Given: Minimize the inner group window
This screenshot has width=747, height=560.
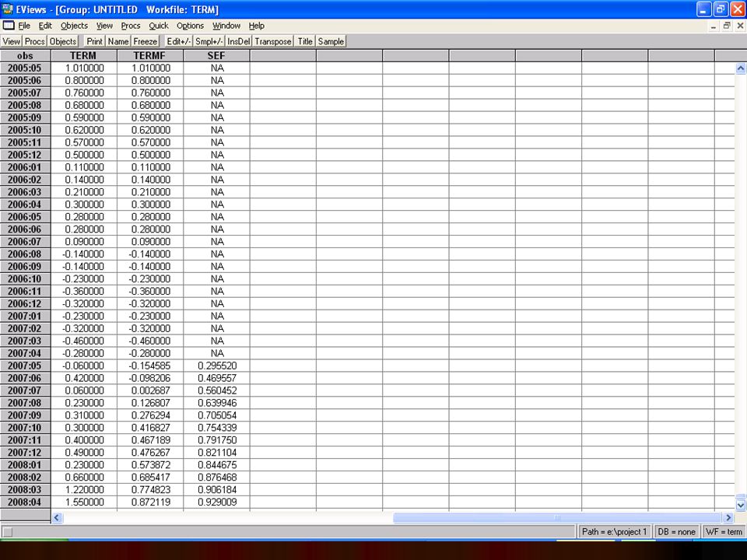Looking at the screenshot, I should [x=714, y=26].
